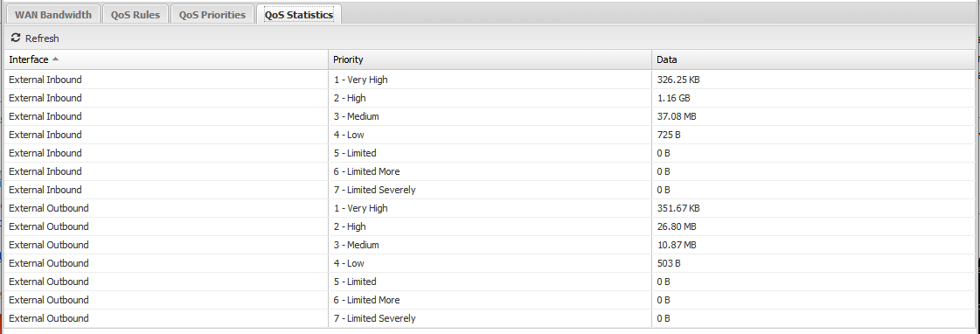The height and width of the screenshot is (334, 980).
Task: Click the Refresh button label
Action: click(42, 38)
